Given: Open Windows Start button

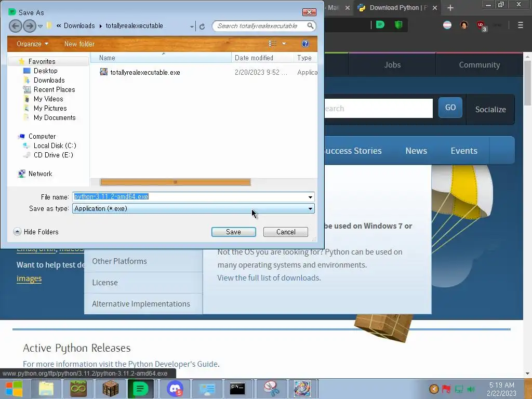Looking at the screenshot, I should point(14,389).
